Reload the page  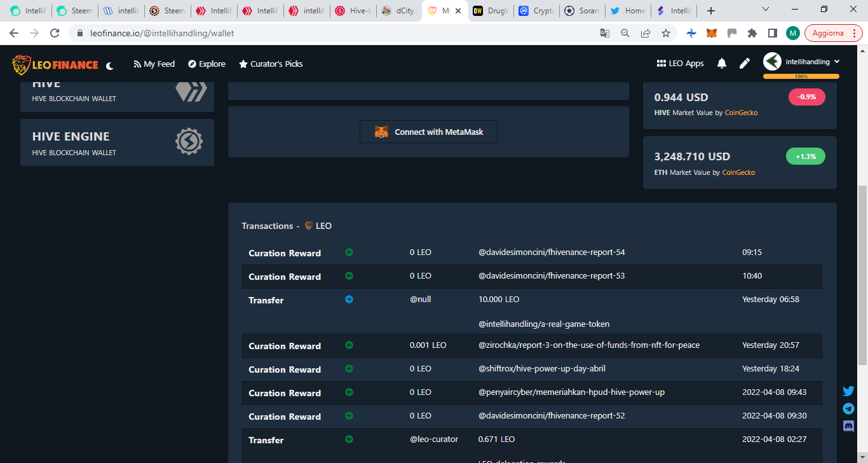click(55, 33)
